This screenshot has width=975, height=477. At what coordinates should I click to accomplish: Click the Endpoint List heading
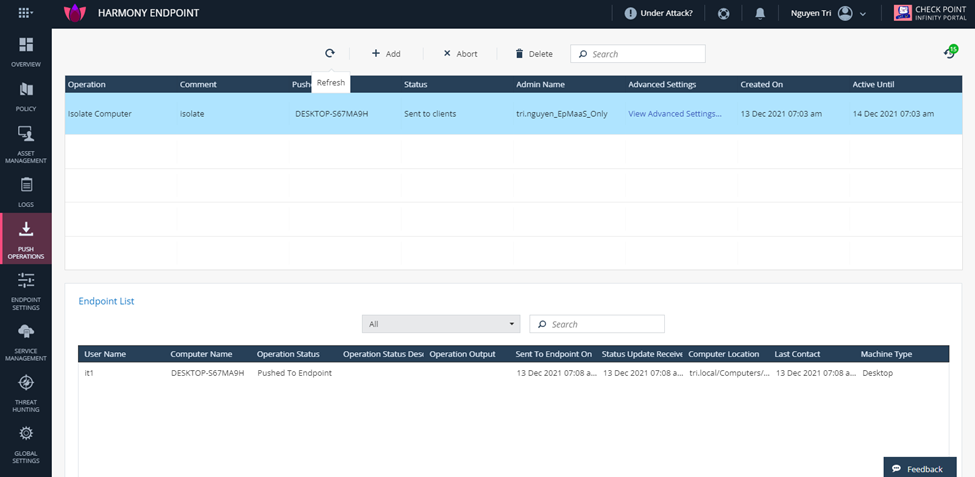106,301
